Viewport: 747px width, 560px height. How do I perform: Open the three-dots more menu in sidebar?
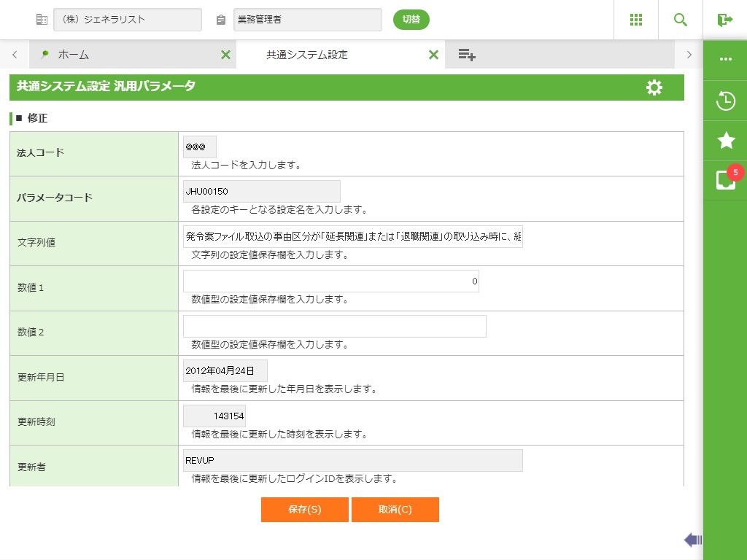click(725, 59)
